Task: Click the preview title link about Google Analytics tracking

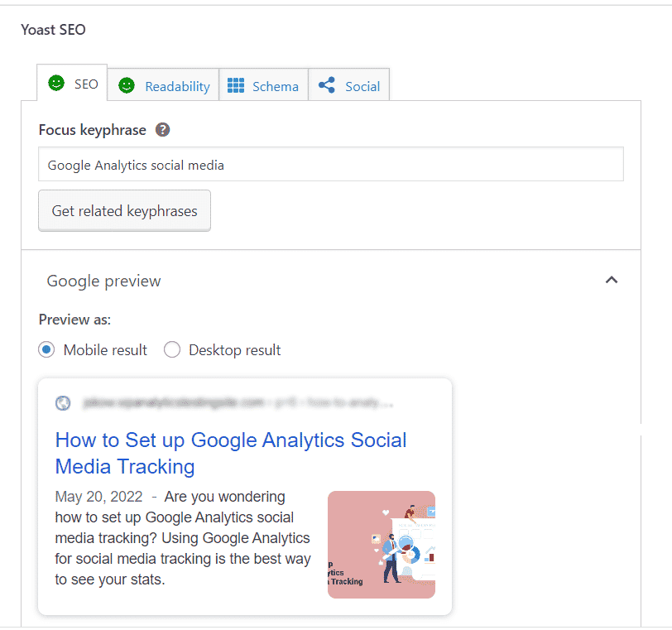Action: (x=231, y=440)
